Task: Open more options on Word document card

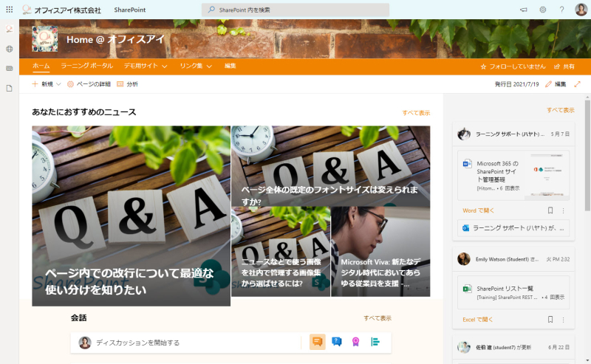Action: 563,210
